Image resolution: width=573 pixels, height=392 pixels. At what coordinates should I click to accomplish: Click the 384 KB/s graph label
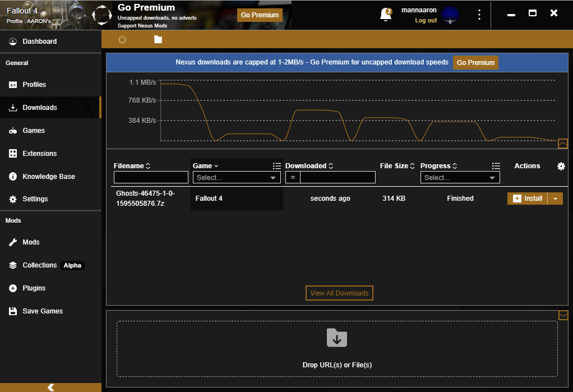[142, 121]
